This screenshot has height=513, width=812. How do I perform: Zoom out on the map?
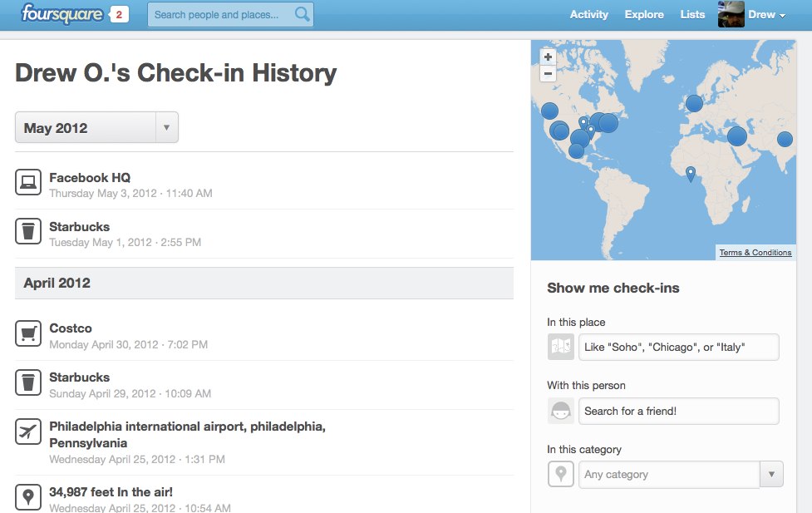tap(548, 73)
